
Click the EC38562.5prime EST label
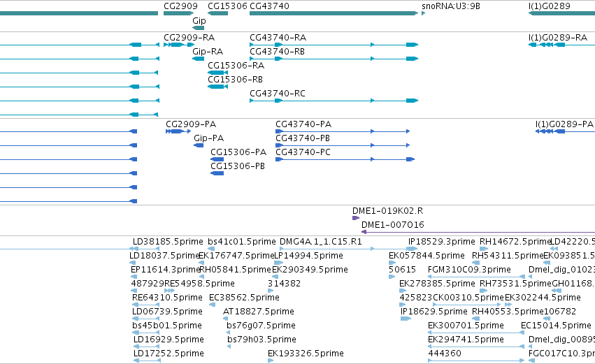coord(244,298)
